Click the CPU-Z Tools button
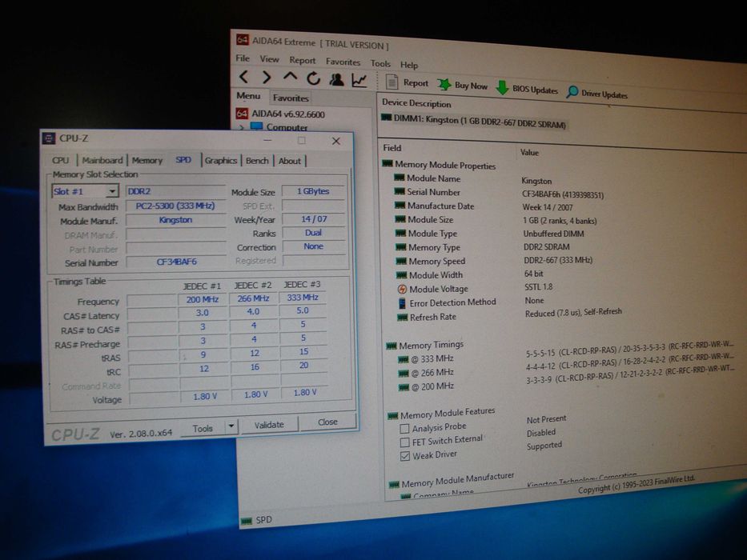The image size is (747, 560). pyautogui.click(x=203, y=428)
